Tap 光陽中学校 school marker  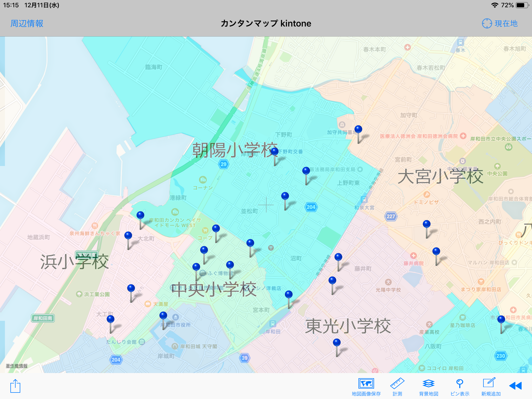click(388, 282)
